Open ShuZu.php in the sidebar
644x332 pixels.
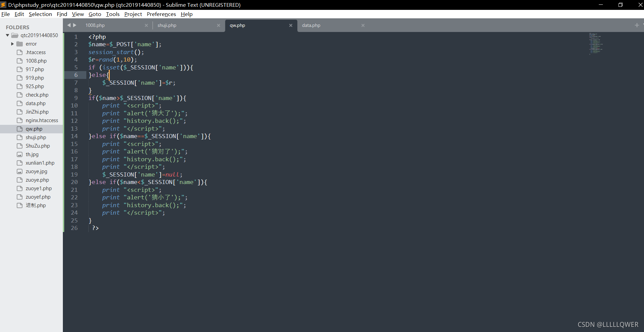click(38, 146)
